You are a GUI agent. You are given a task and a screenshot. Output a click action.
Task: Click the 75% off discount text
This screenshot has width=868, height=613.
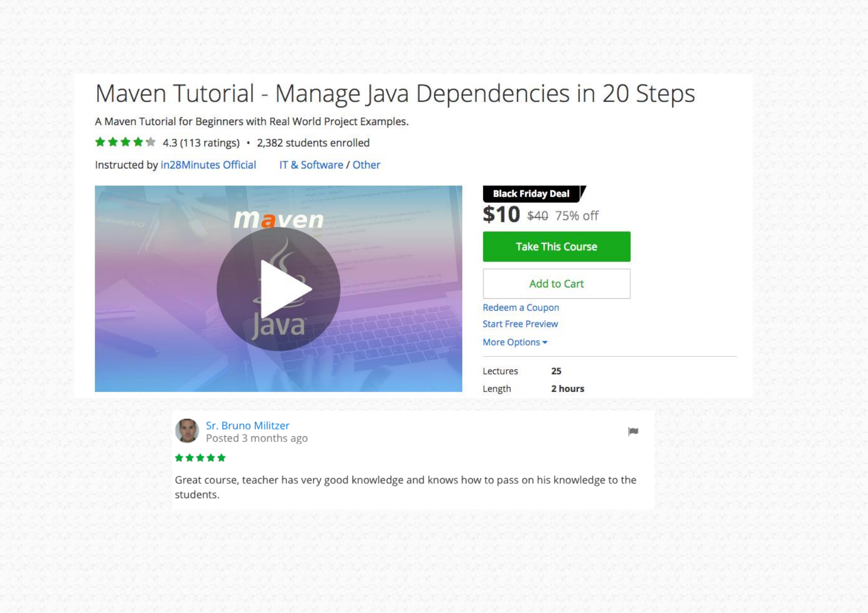point(577,216)
